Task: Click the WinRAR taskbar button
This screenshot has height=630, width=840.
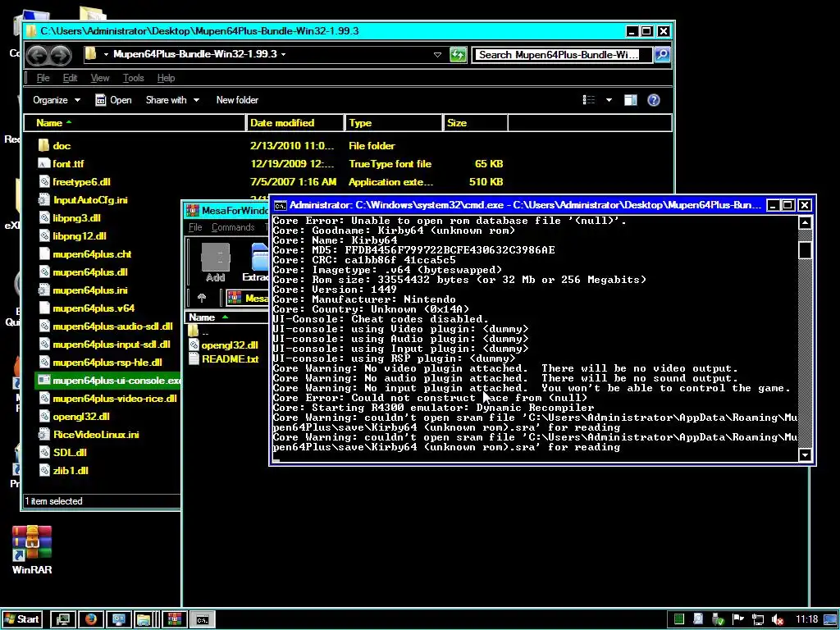Action: (x=174, y=620)
